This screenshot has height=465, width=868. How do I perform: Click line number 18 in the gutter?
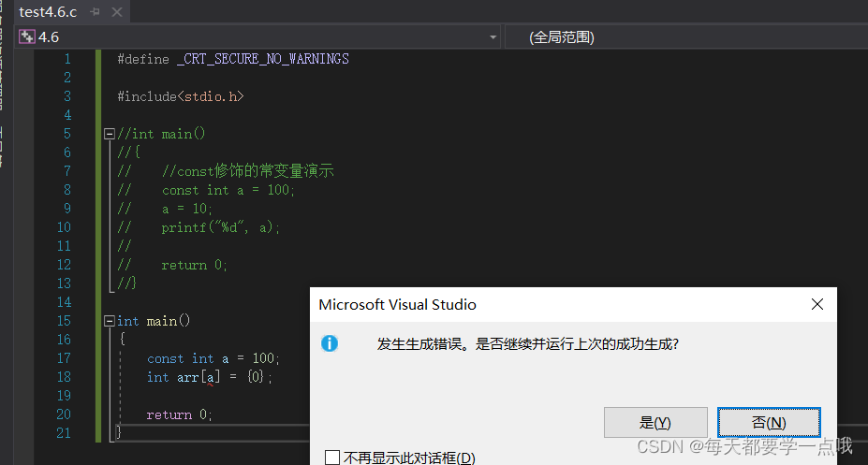tap(63, 377)
